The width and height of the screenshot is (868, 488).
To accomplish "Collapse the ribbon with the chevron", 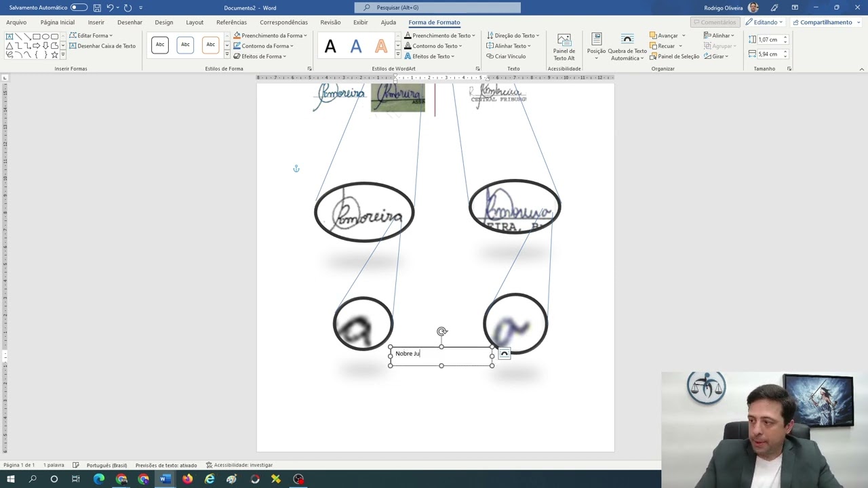I will pyautogui.click(x=861, y=68).
